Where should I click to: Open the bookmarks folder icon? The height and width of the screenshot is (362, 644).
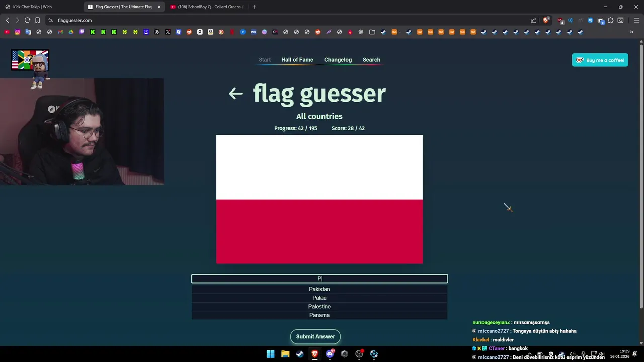pos(372,32)
